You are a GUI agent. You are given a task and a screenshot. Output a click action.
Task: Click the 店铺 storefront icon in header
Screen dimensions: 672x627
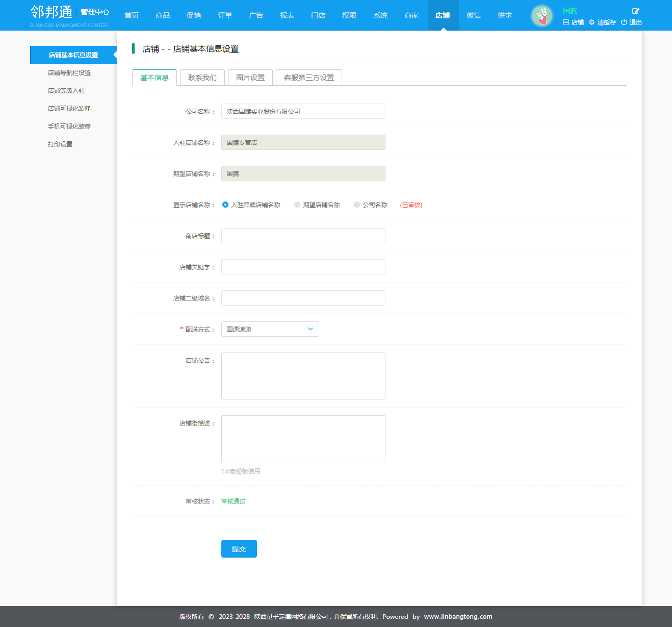(x=565, y=22)
